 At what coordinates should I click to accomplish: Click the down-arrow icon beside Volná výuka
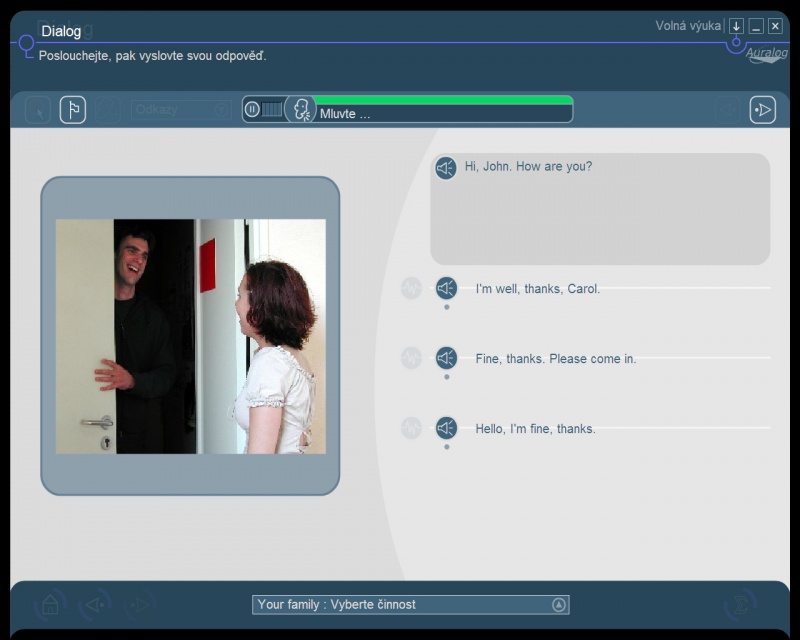click(x=736, y=26)
